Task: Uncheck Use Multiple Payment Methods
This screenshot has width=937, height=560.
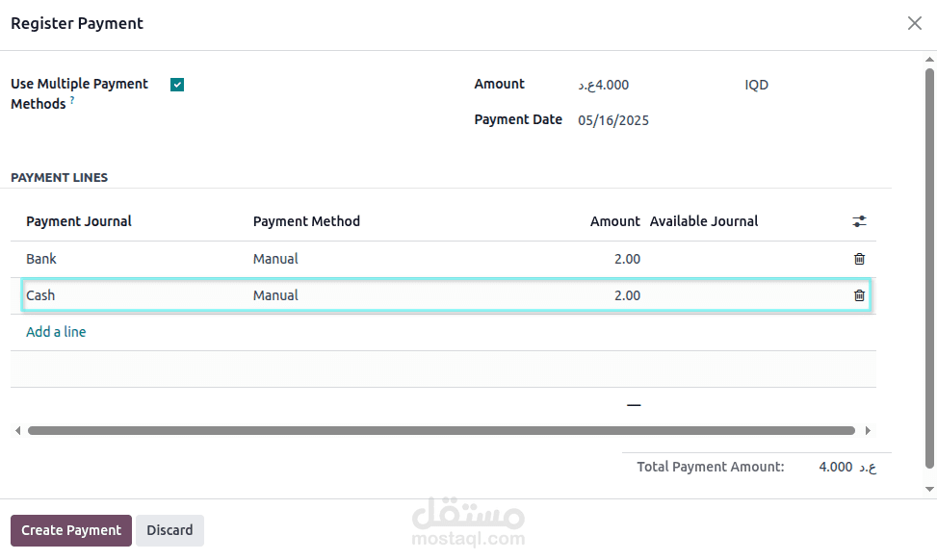Action: [x=177, y=85]
